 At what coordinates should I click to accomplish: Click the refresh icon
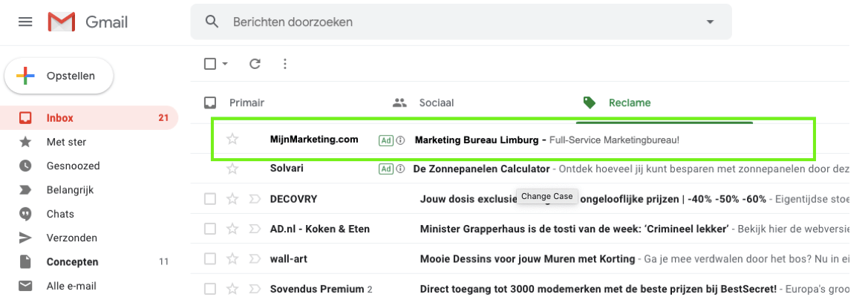tap(255, 64)
